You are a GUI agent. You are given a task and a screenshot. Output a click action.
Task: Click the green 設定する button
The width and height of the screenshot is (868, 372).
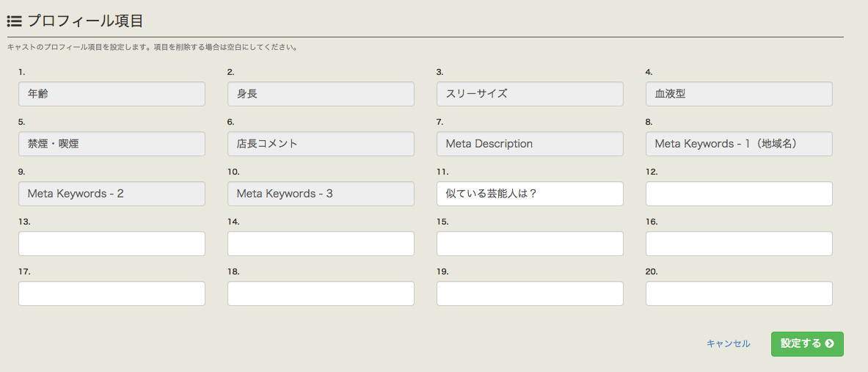807,344
